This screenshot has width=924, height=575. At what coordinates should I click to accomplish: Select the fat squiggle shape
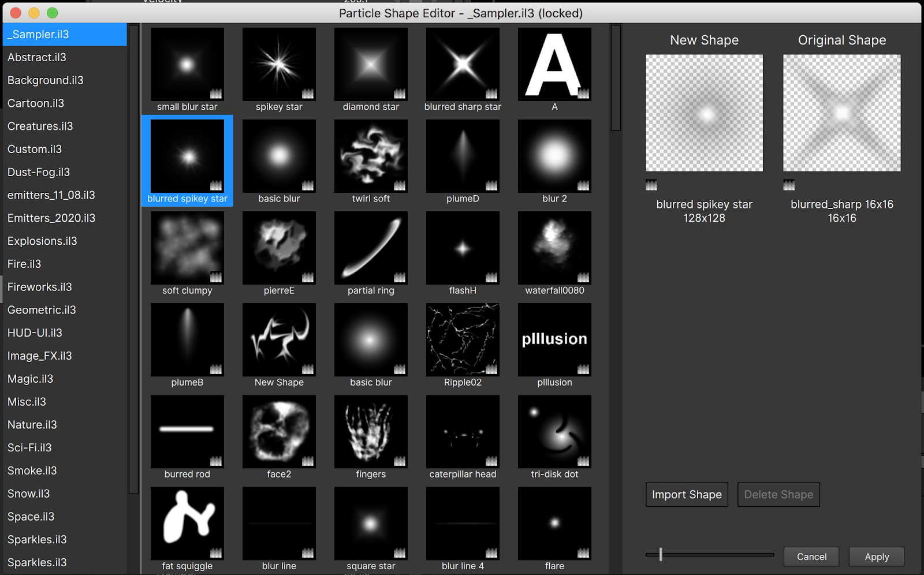click(187, 524)
